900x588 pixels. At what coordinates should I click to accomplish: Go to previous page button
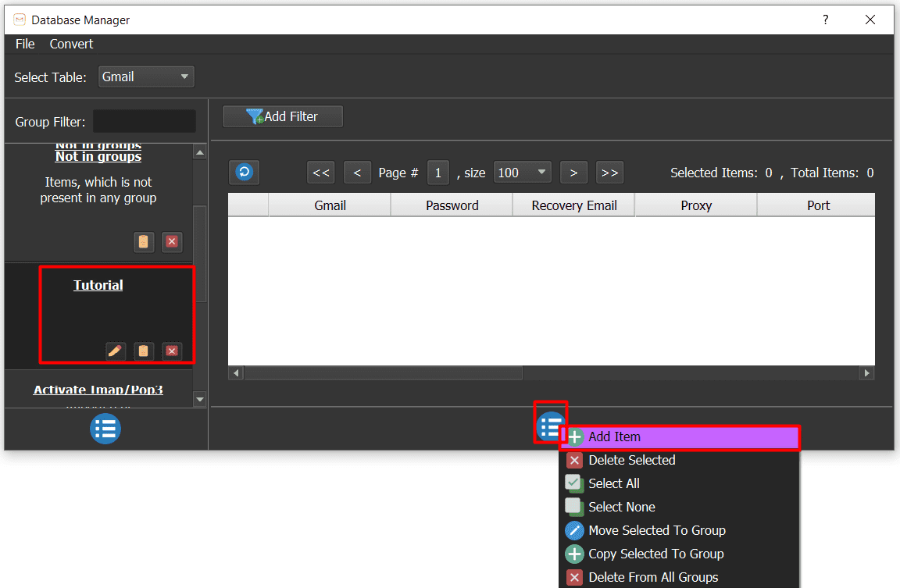tap(357, 173)
